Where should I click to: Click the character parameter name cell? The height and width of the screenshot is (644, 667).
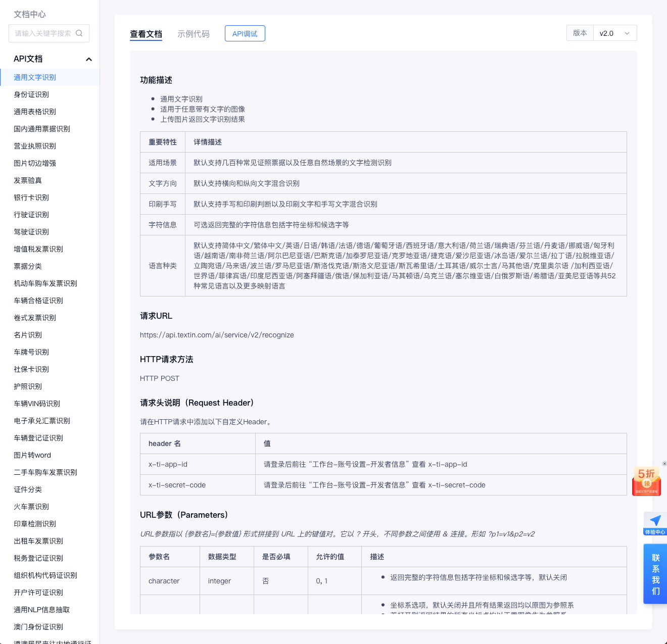(x=170, y=581)
